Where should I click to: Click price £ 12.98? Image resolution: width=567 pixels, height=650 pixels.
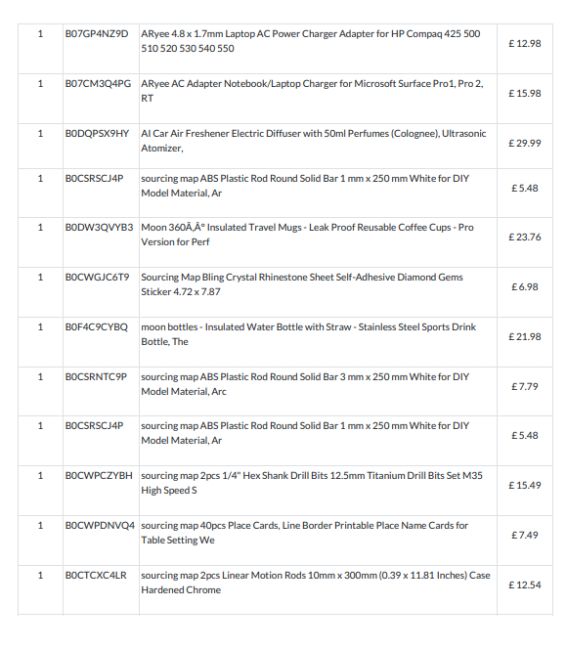[x=525, y=44]
